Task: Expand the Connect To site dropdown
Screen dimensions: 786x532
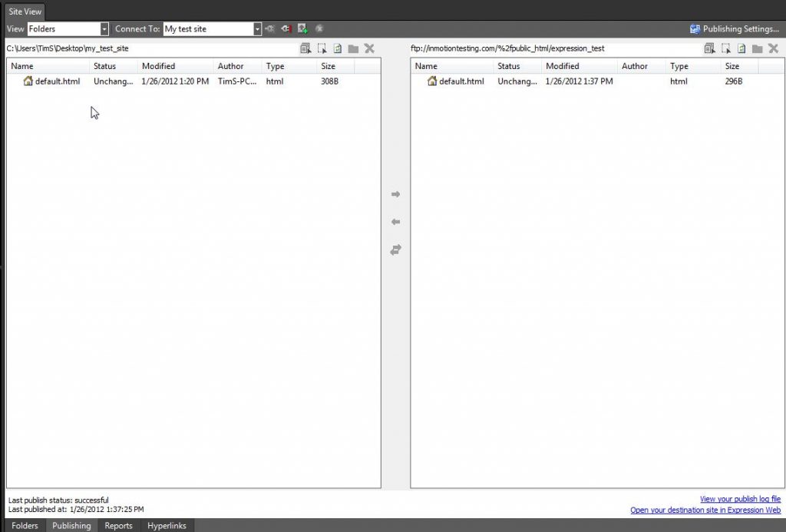Action: [x=257, y=28]
